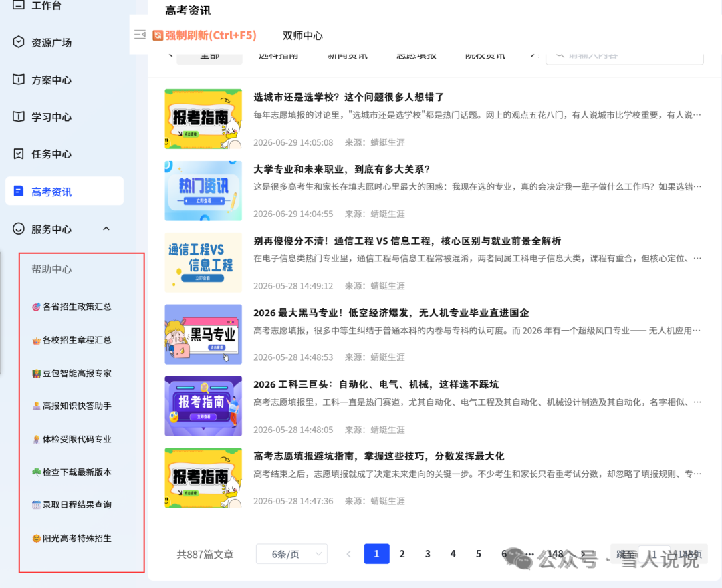
Task: Open 高报知识快答助手 link
Action: click(x=77, y=406)
